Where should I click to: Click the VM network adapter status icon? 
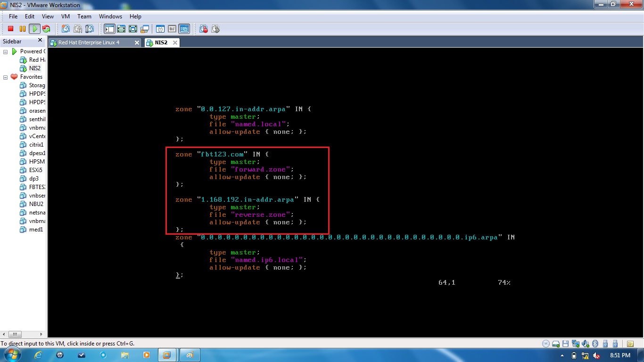(575, 344)
